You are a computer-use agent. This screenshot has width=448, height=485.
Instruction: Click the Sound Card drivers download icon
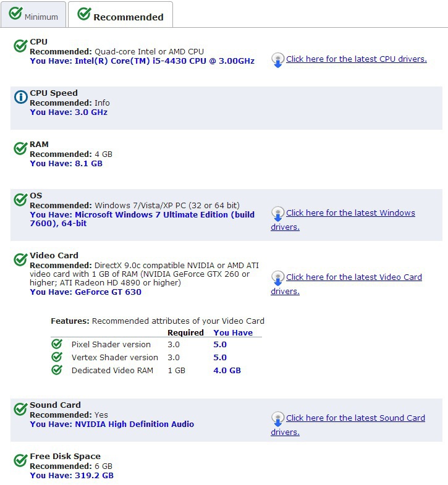click(x=277, y=419)
